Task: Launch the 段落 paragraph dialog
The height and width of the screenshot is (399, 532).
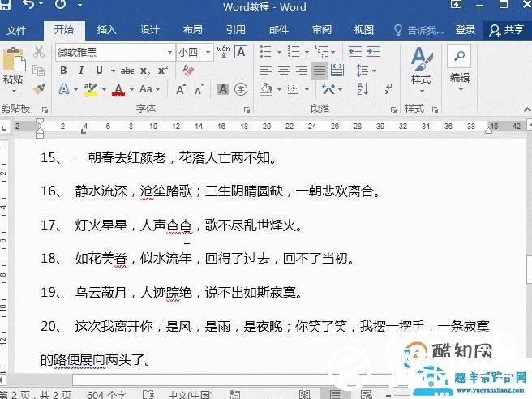Action: (393, 109)
